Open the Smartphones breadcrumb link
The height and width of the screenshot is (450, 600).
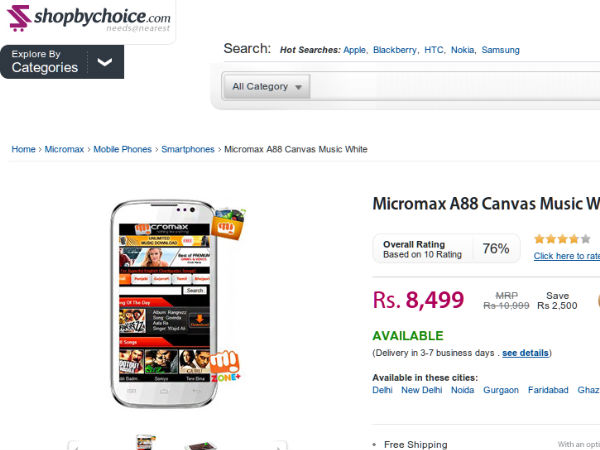188,149
